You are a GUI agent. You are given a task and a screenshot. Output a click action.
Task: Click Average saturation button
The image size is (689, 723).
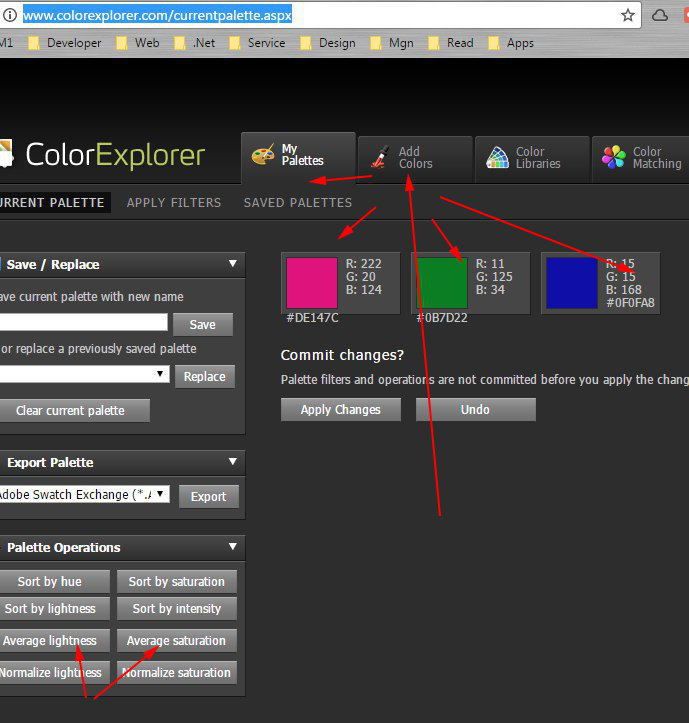[x=177, y=640]
